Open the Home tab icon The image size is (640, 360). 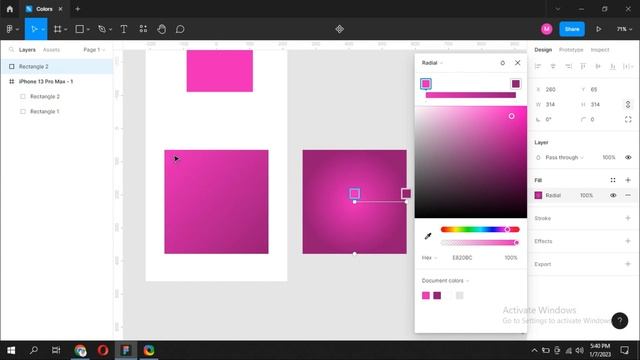click(10, 9)
